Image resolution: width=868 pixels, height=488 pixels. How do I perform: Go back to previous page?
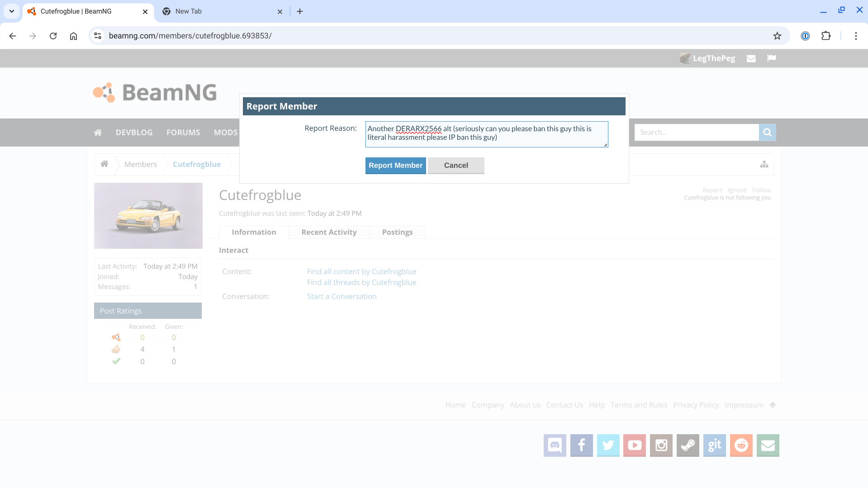[12, 36]
